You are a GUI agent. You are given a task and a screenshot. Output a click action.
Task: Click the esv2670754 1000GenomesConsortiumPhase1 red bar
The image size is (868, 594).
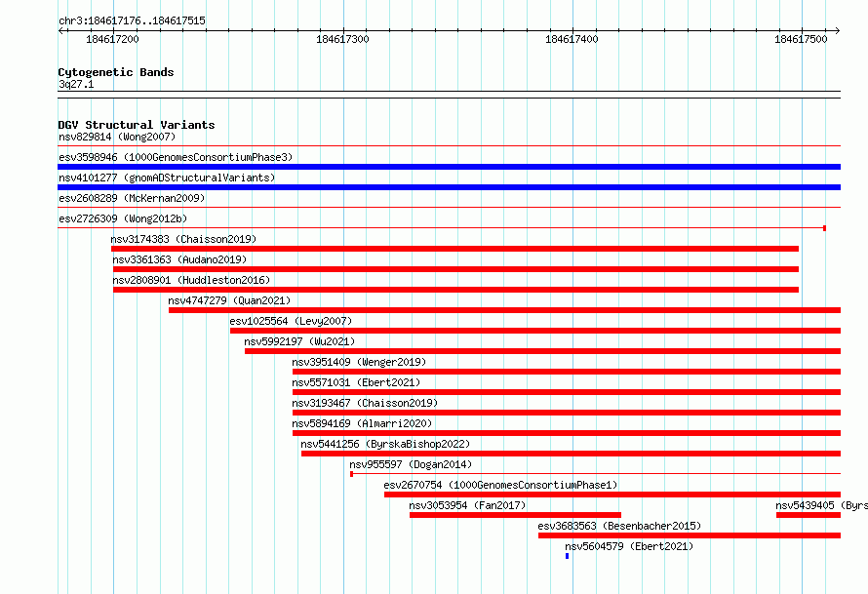(x=612, y=495)
